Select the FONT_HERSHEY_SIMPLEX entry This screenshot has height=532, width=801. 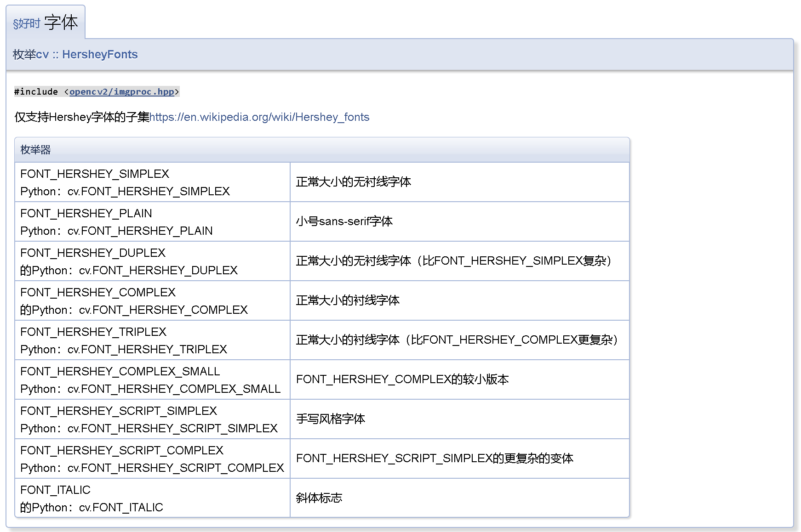[94, 174]
